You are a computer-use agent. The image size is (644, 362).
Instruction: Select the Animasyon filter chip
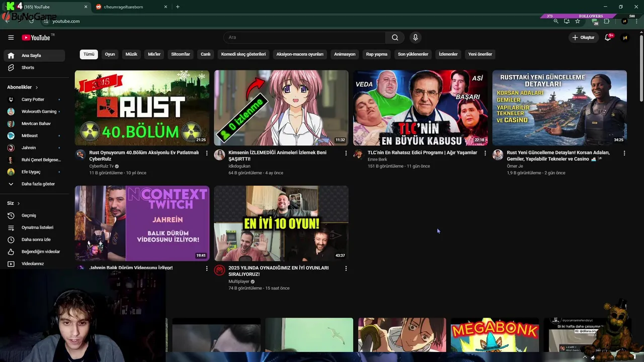(x=345, y=54)
